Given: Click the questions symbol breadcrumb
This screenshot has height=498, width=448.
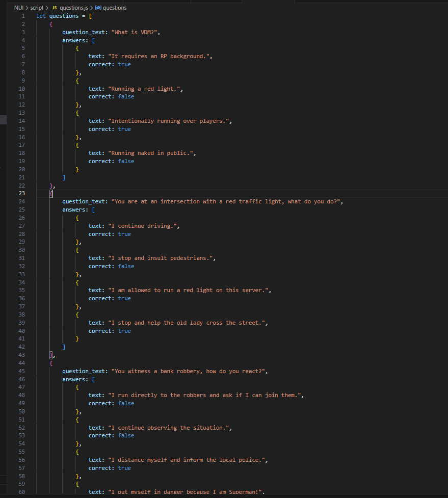Looking at the screenshot, I should [115, 8].
